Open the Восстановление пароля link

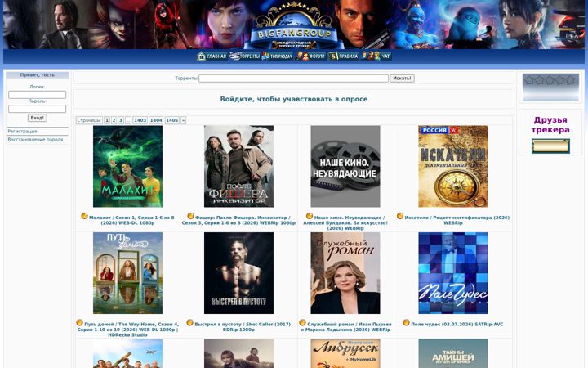[35, 140]
